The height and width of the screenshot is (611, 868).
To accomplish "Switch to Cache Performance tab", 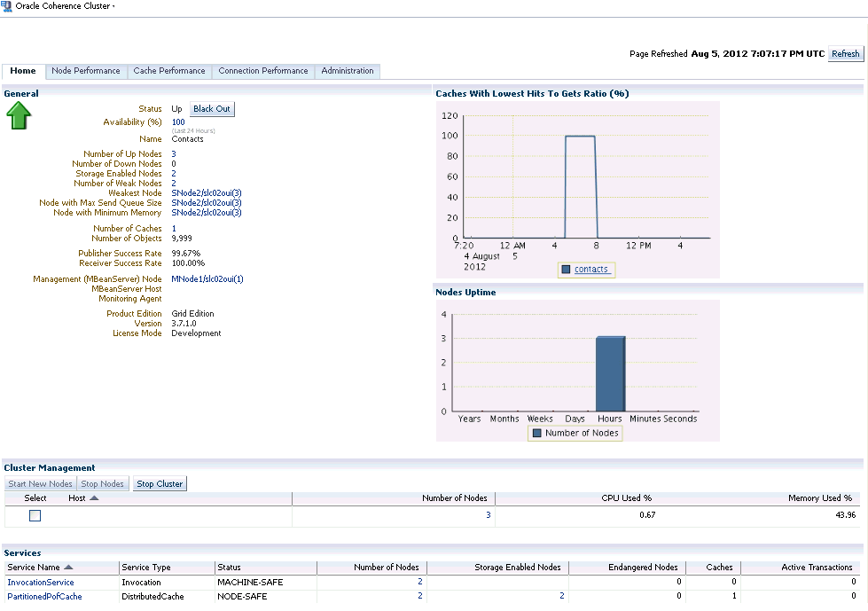I will pyautogui.click(x=168, y=71).
